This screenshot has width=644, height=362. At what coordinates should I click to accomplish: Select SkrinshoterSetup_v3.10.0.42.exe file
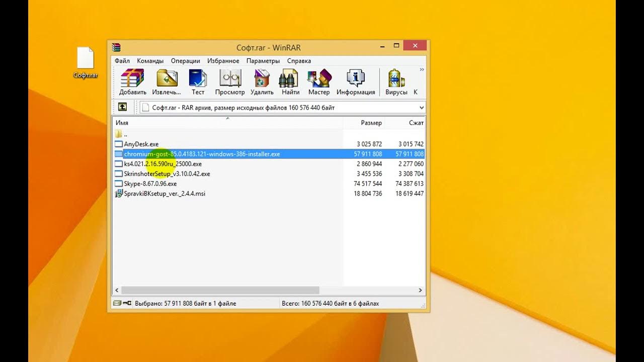[x=167, y=174]
